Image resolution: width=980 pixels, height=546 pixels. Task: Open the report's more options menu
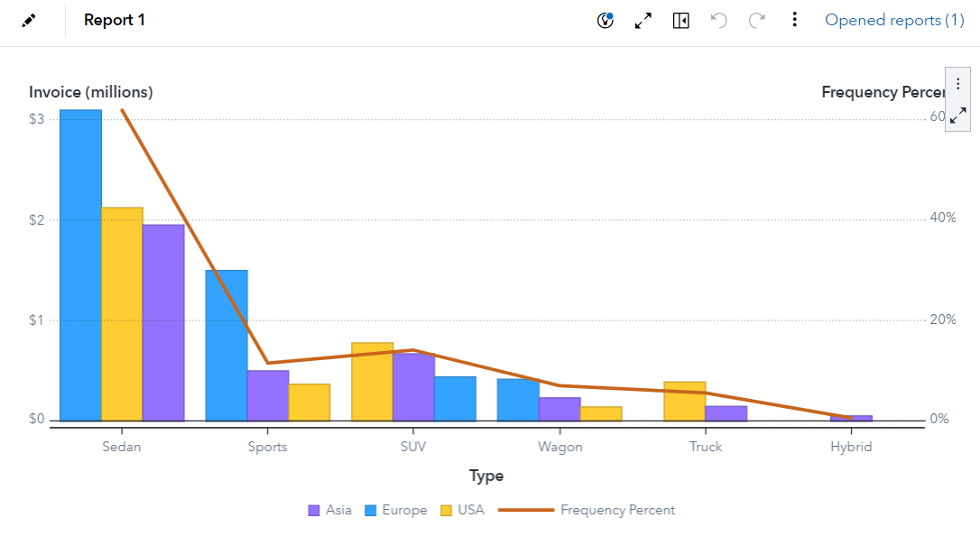coord(794,20)
